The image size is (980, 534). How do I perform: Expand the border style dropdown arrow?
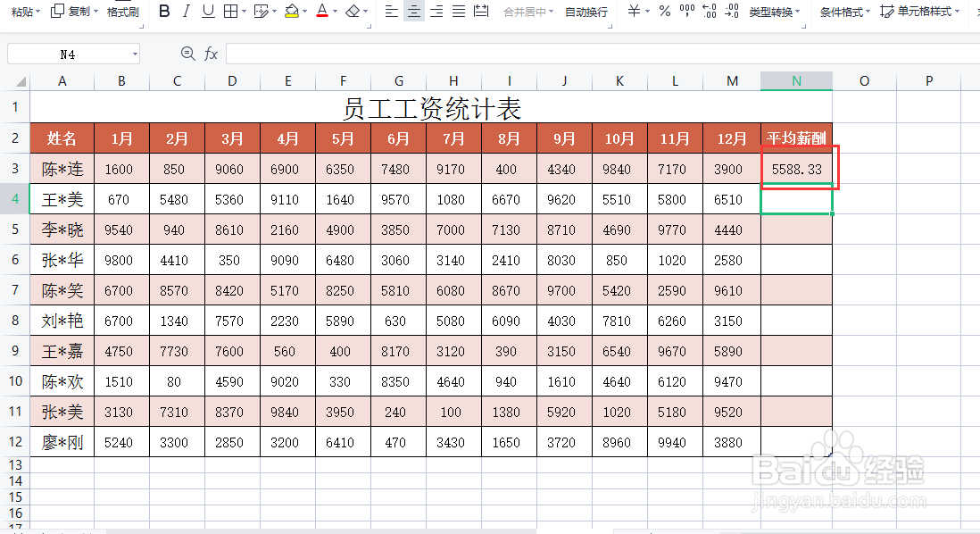(x=244, y=12)
